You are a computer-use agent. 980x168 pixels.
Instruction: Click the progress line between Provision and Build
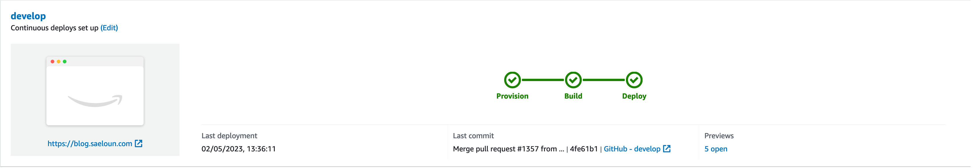tap(543, 80)
